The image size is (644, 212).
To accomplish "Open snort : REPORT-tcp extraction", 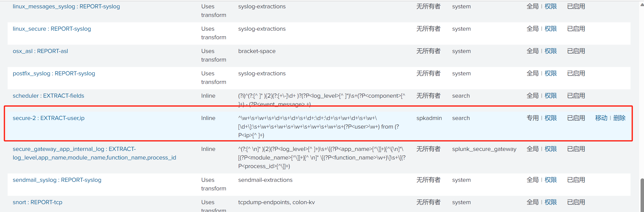I will click(x=37, y=202).
